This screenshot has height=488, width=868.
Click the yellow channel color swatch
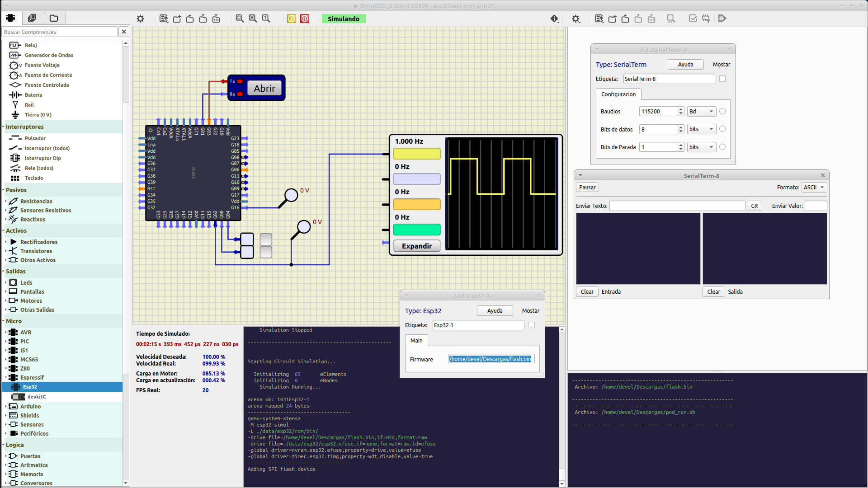point(416,154)
